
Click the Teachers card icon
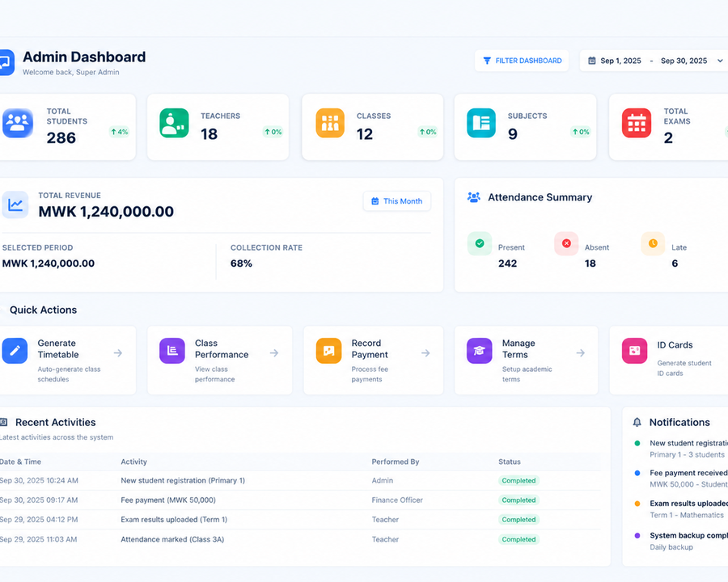[174, 123]
